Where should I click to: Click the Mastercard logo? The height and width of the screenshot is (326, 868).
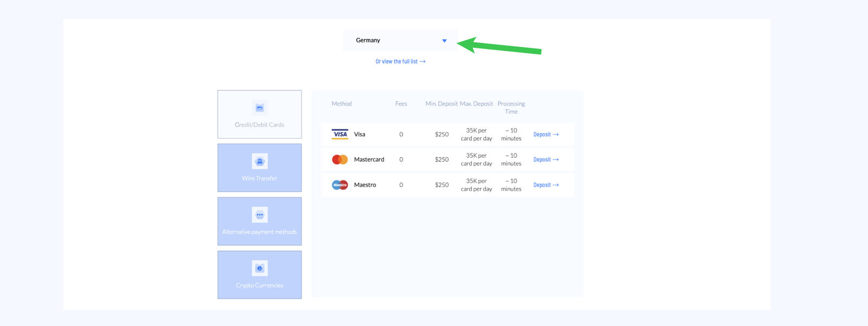point(340,160)
